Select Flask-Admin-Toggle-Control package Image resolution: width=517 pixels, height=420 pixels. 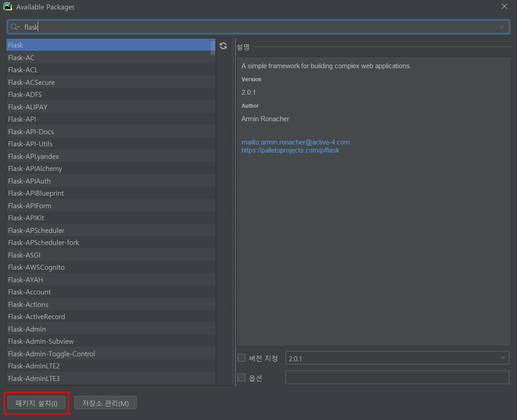pyautogui.click(x=111, y=354)
